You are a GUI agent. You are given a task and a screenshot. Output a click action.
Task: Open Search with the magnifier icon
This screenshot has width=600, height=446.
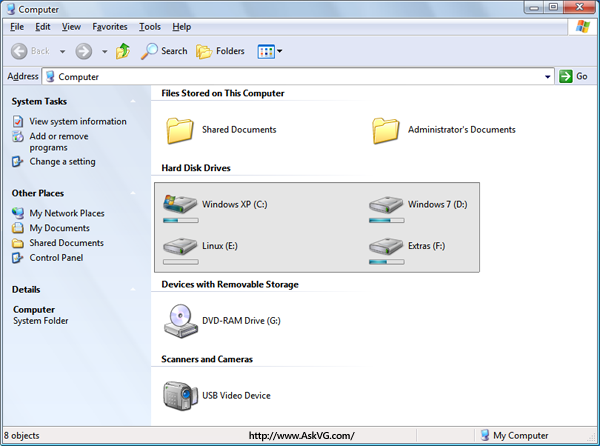tap(149, 51)
